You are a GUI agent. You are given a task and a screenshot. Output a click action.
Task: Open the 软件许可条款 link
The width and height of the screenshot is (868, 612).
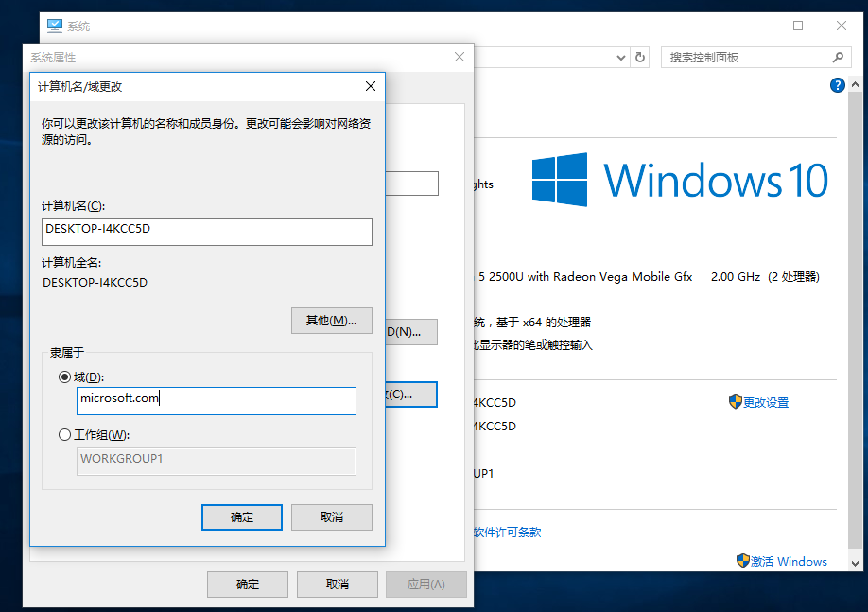[508, 533]
